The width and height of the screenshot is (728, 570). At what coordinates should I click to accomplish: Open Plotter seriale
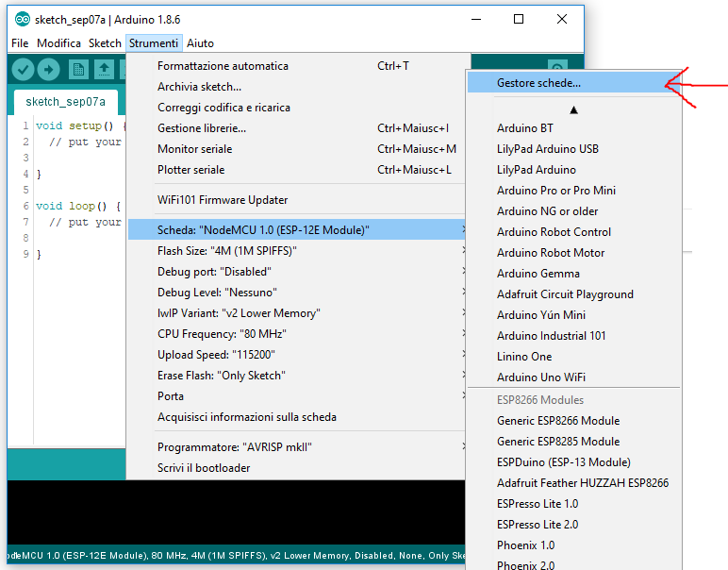pos(296,170)
